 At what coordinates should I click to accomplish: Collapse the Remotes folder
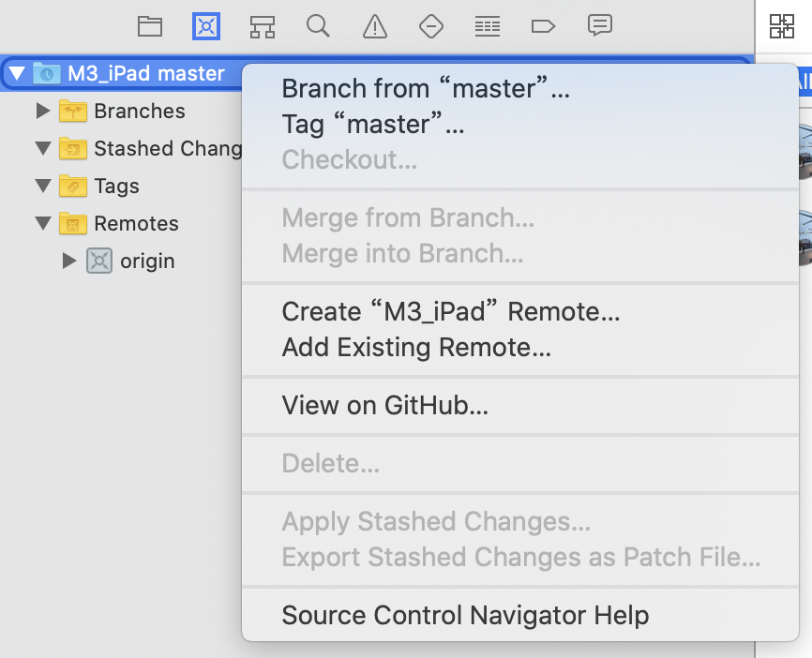point(43,223)
